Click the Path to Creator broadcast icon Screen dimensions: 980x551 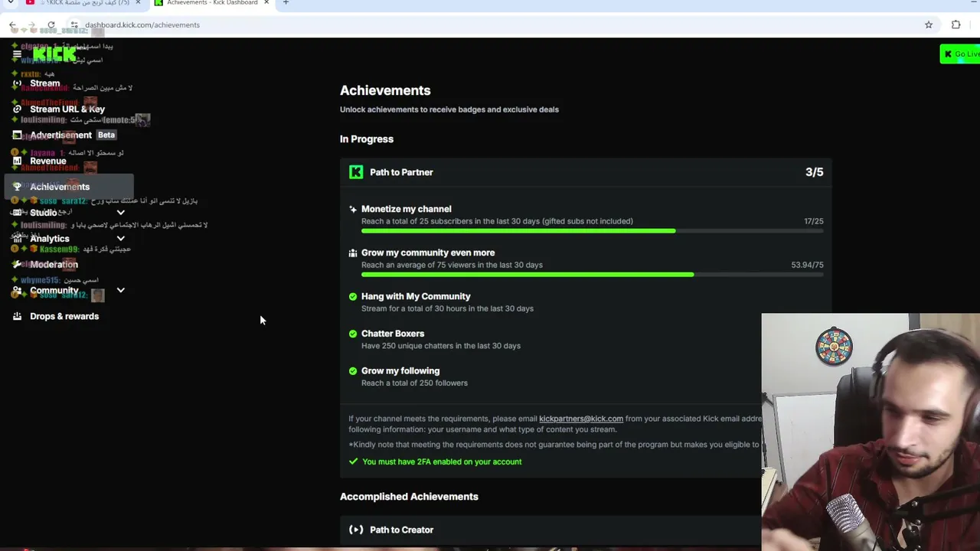coord(356,530)
